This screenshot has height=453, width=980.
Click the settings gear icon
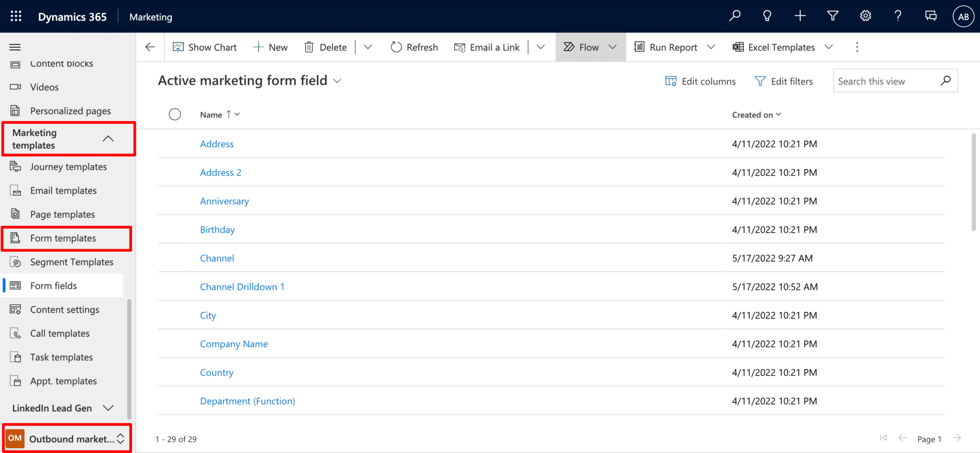click(866, 16)
